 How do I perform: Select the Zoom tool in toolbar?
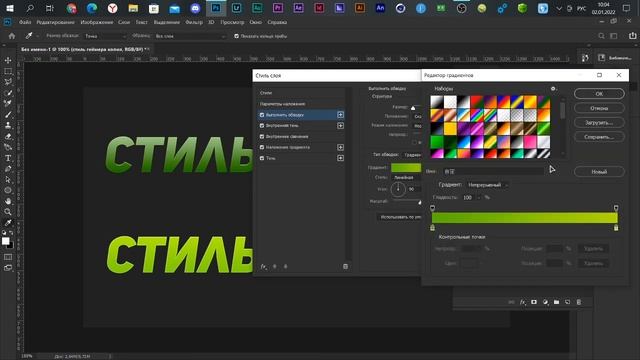[x=8, y=212]
